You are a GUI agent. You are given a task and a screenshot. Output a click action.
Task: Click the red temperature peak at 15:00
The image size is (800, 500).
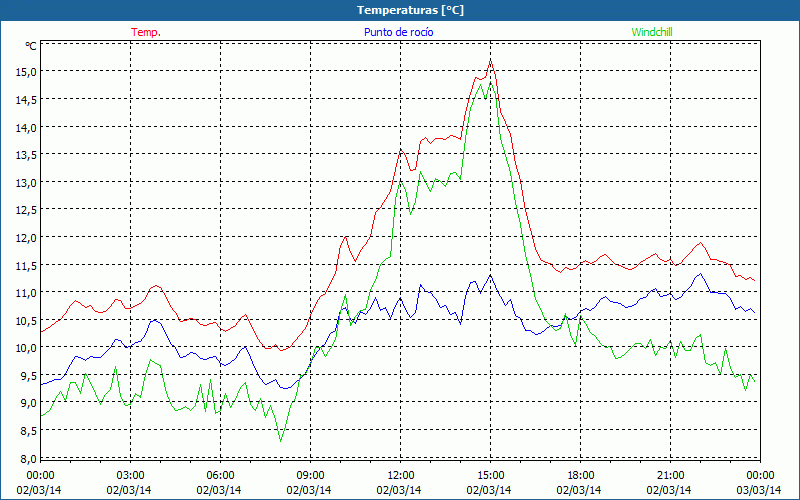(490, 61)
